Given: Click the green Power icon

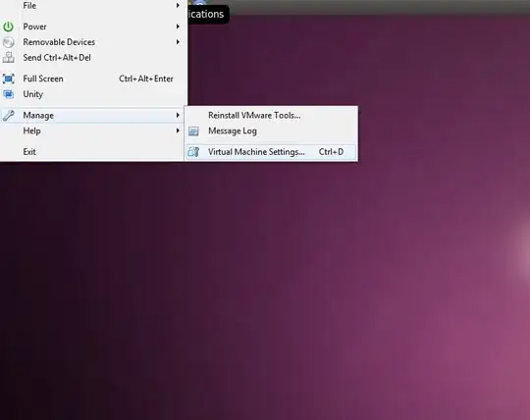Looking at the screenshot, I should pyautogui.click(x=8, y=26).
